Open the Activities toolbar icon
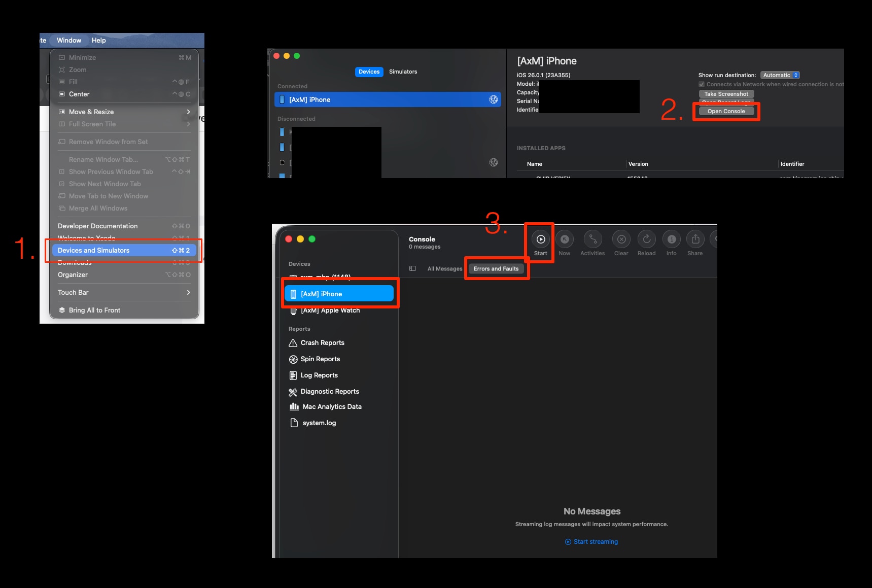 pyautogui.click(x=592, y=239)
